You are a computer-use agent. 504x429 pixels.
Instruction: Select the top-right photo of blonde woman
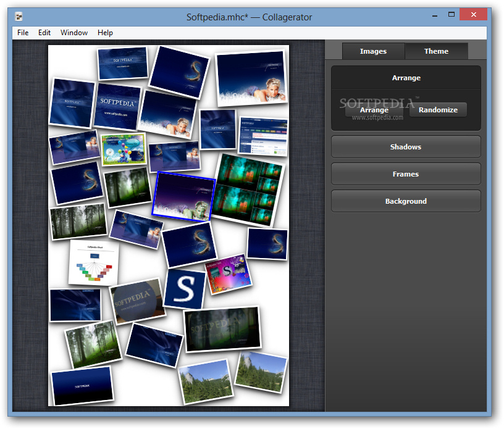click(x=251, y=78)
